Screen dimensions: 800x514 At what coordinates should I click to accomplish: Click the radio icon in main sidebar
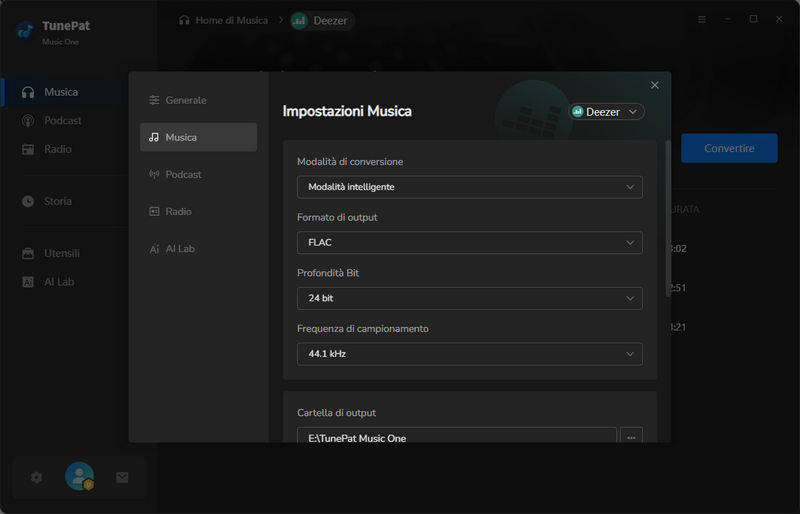click(28, 150)
